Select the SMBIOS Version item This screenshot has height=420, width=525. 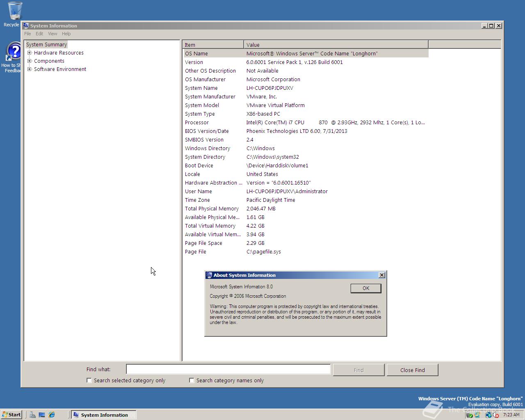[x=204, y=139]
